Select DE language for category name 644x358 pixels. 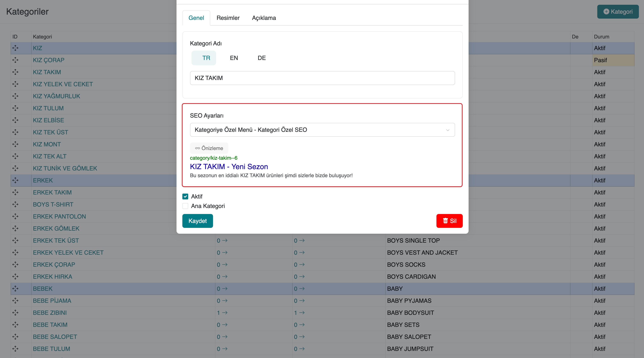(262, 58)
